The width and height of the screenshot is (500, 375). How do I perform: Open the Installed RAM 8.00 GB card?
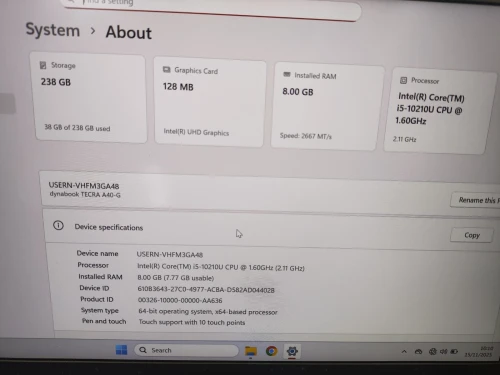point(327,107)
